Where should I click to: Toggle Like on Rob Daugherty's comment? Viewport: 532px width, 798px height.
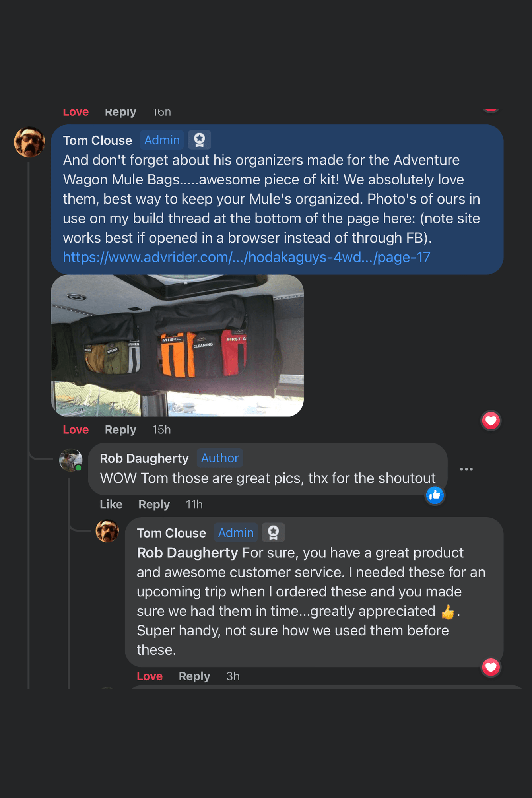pyautogui.click(x=111, y=504)
